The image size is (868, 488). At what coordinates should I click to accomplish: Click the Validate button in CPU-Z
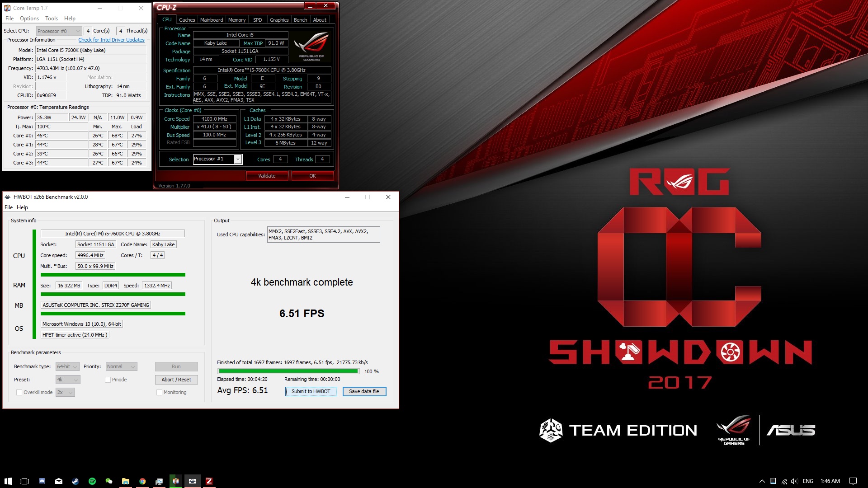267,176
